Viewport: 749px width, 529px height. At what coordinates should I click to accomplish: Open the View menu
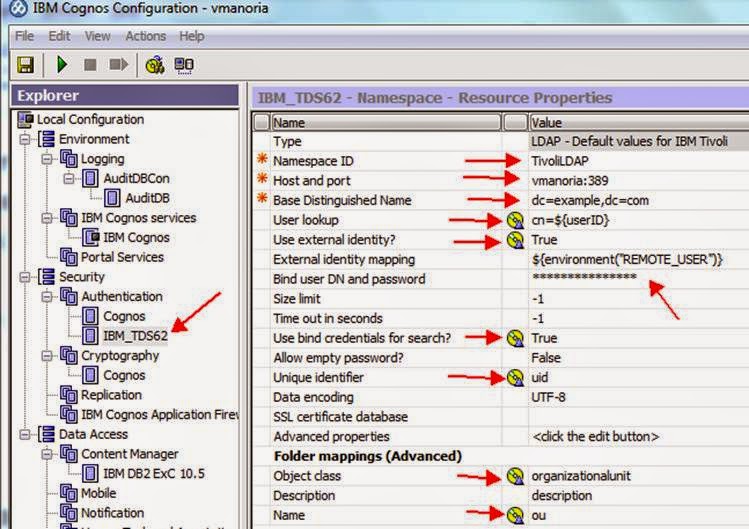click(x=97, y=36)
